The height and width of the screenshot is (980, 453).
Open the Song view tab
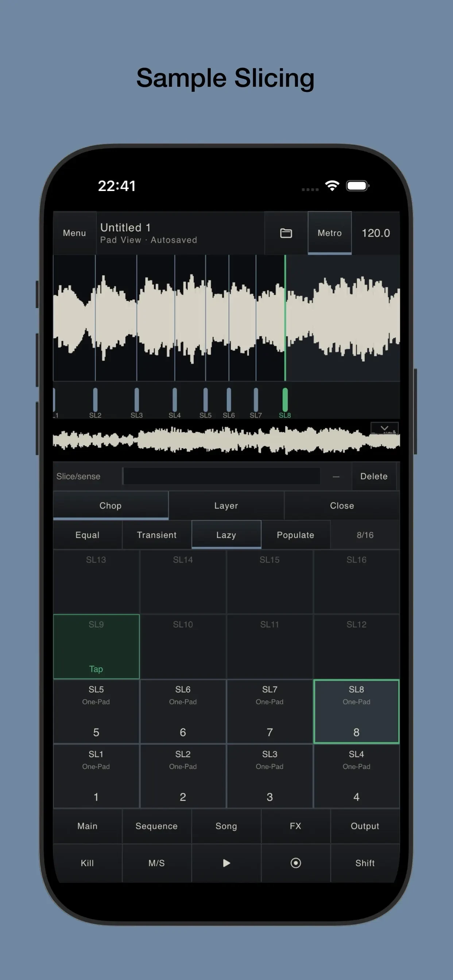(x=226, y=826)
